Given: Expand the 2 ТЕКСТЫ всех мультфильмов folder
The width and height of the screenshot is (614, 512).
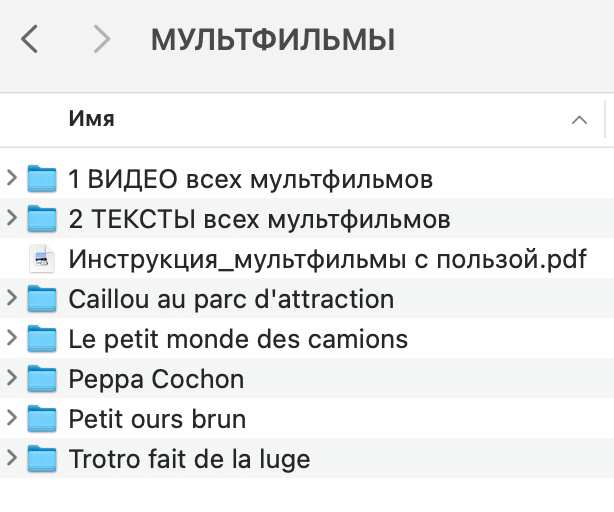Looking at the screenshot, I should (12, 219).
